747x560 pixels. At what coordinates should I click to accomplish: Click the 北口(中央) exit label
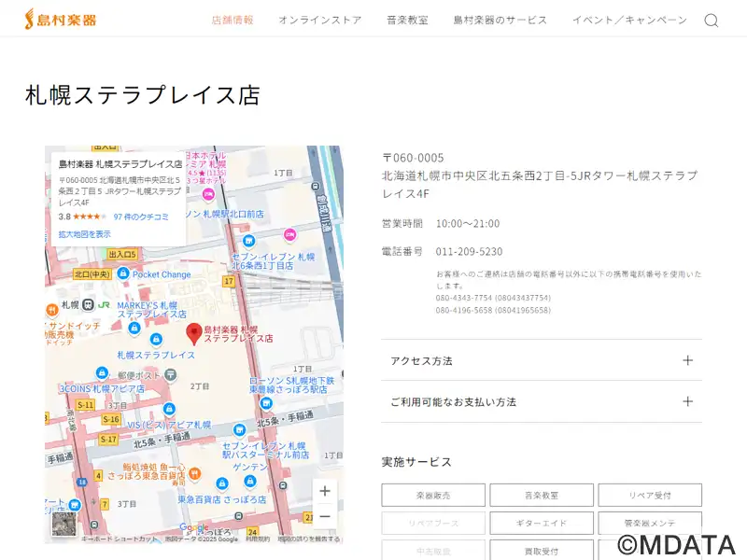click(92, 274)
